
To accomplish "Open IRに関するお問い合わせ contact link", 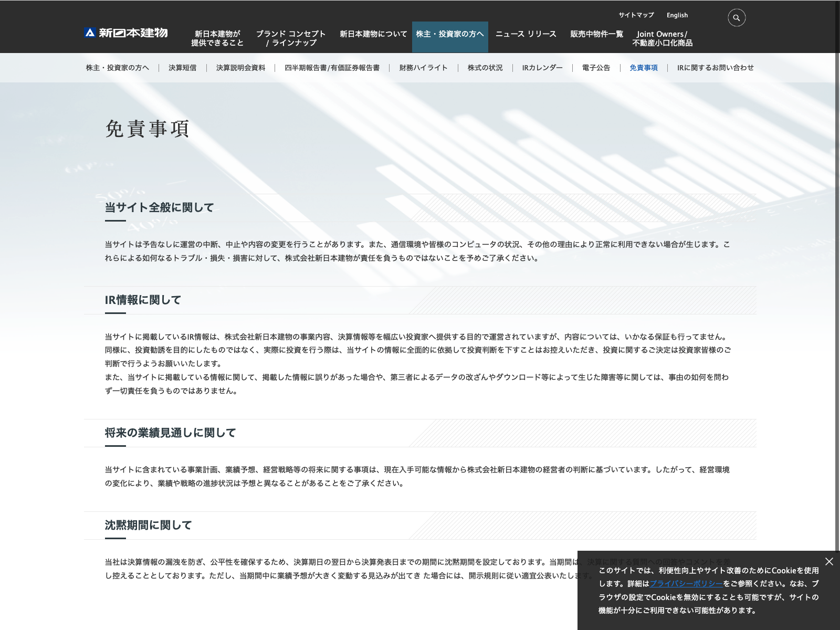I will [715, 68].
